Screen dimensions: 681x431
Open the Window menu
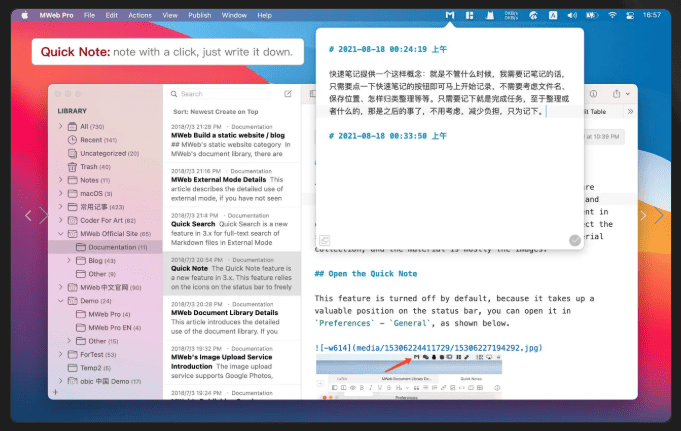(234, 15)
